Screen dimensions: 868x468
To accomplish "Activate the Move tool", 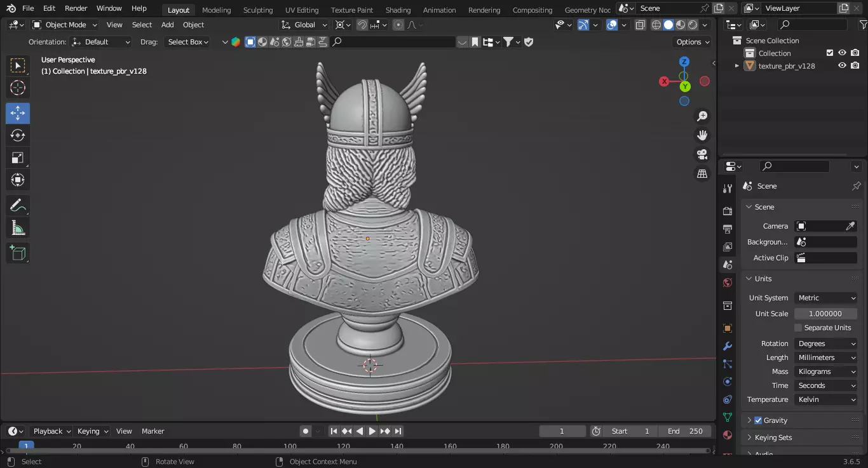I will [x=18, y=114].
